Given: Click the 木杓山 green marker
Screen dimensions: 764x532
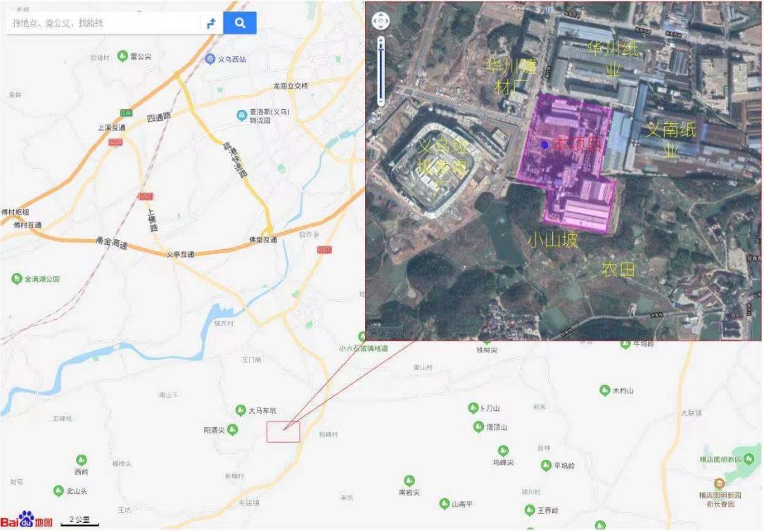Looking at the screenshot, I should click(x=605, y=391).
